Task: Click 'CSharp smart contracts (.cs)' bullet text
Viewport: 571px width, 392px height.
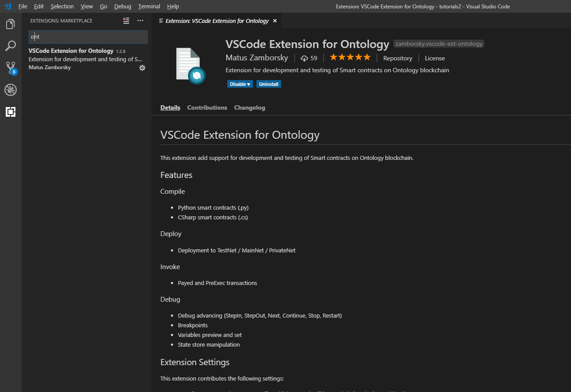Action: tap(213, 217)
